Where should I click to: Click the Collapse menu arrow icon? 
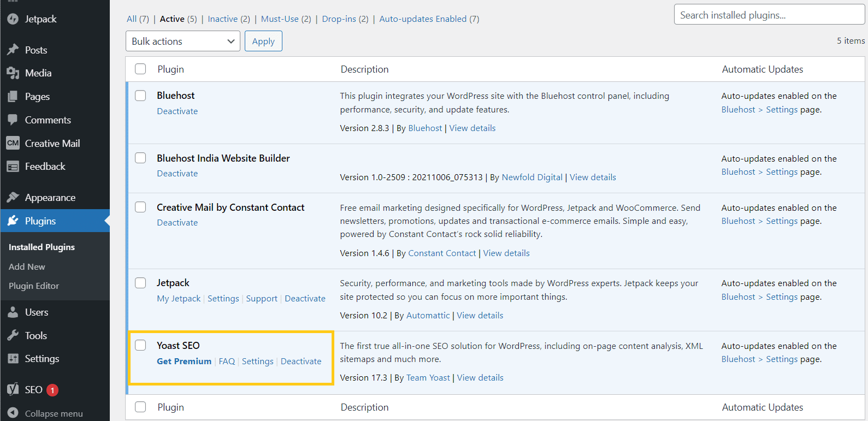(13, 413)
